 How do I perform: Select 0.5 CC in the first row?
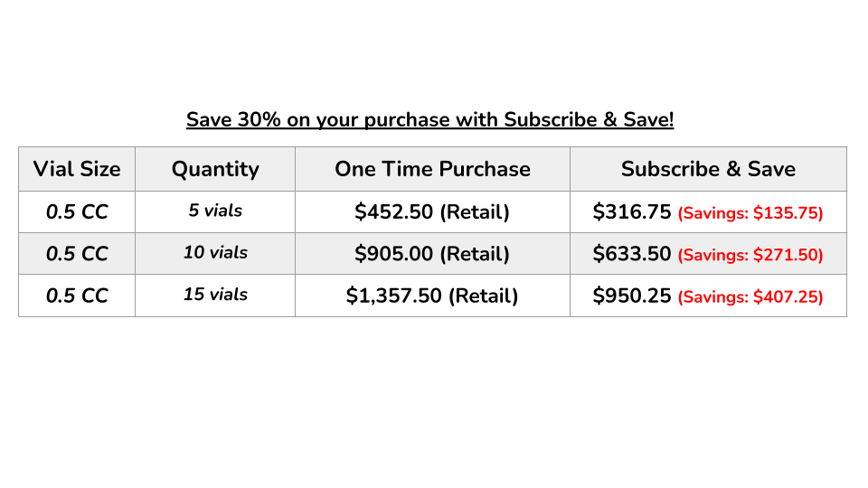pyautogui.click(x=77, y=211)
